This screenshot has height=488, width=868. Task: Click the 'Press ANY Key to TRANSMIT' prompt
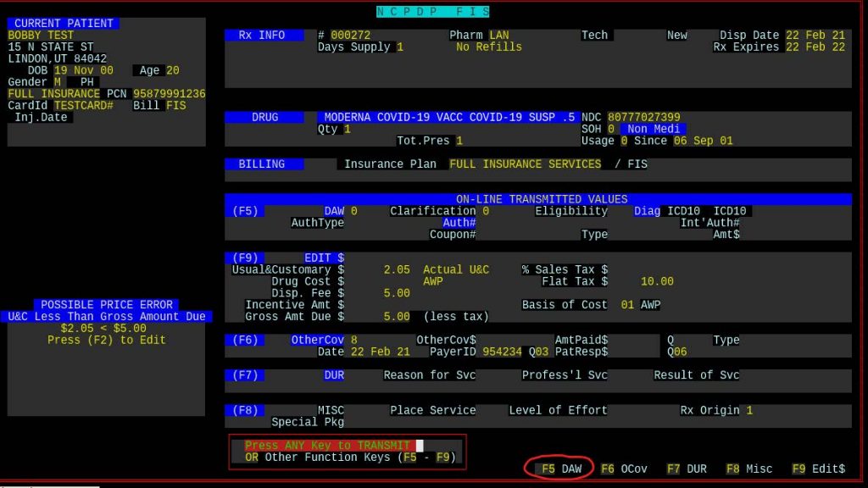point(327,446)
